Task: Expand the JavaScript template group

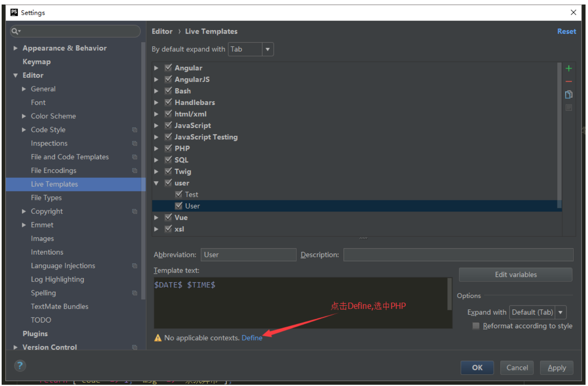Action: (156, 125)
